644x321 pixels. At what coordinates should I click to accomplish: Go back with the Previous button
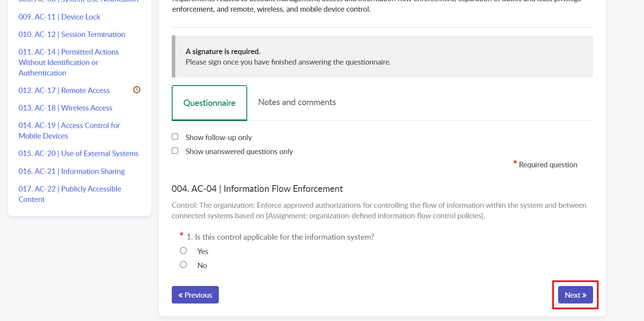(195, 295)
